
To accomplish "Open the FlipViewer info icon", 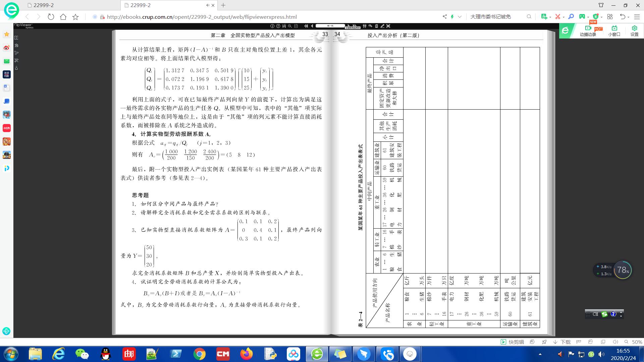I will coord(272,26).
